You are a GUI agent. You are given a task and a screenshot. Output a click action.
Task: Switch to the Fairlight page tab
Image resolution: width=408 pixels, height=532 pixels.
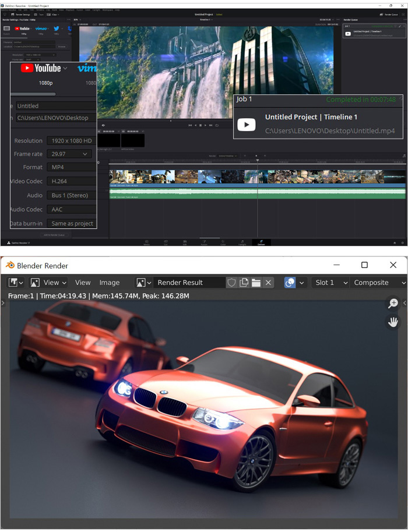coord(242,242)
